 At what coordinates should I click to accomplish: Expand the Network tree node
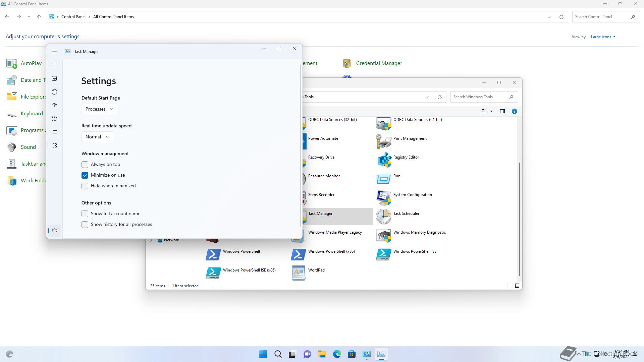point(151,240)
